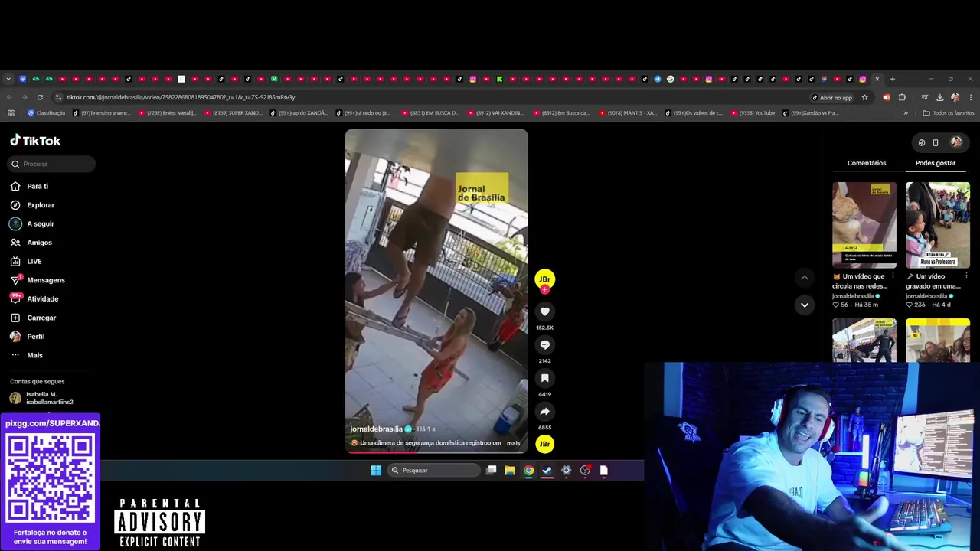Focus the Procurar search field

point(52,164)
